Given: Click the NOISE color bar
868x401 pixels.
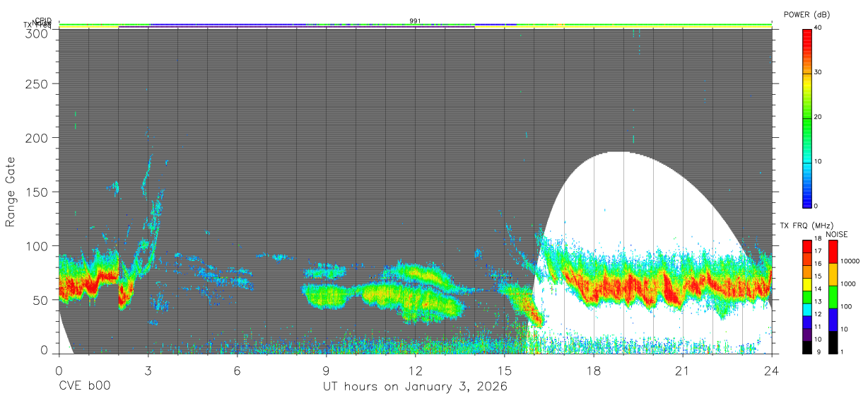Looking at the screenshot, I should coord(832,297).
